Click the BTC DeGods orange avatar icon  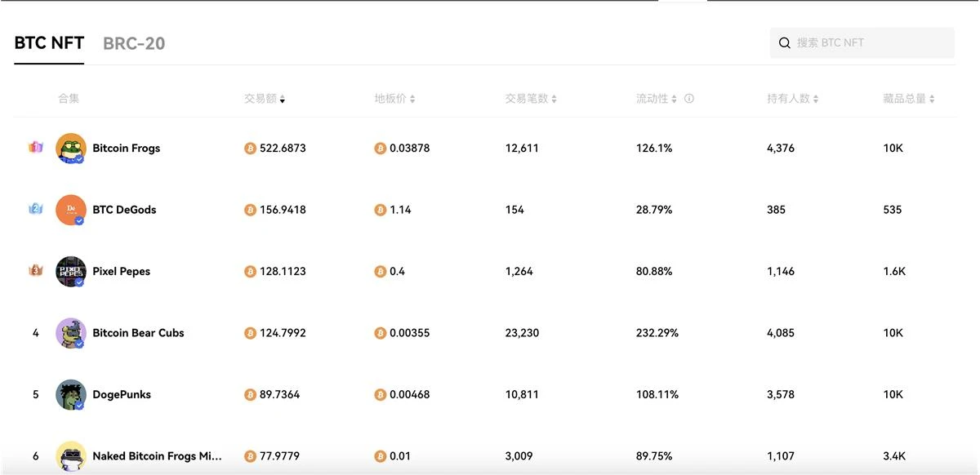(71, 210)
